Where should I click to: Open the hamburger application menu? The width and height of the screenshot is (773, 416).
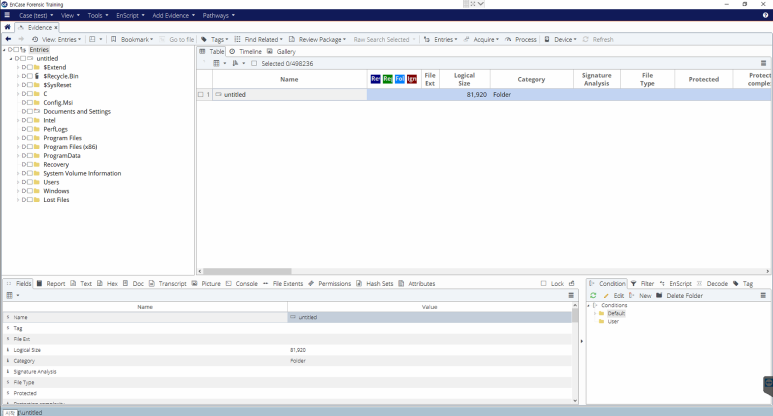click(x=7, y=15)
